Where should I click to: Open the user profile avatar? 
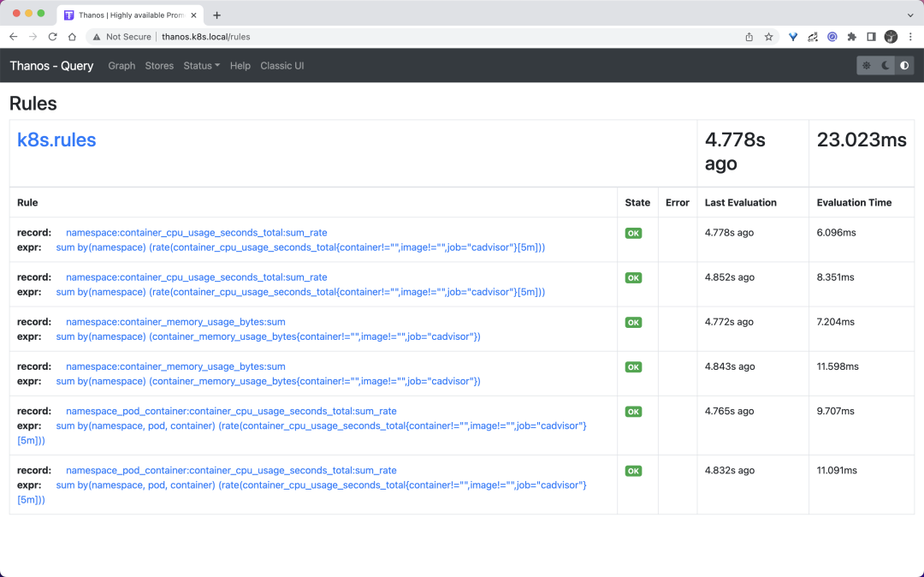pyautogui.click(x=891, y=37)
